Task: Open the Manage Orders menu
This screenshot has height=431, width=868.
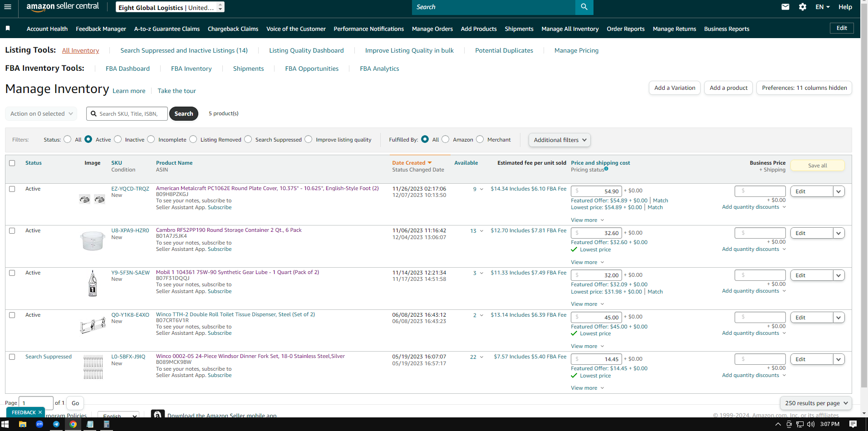Action: tap(432, 29)
